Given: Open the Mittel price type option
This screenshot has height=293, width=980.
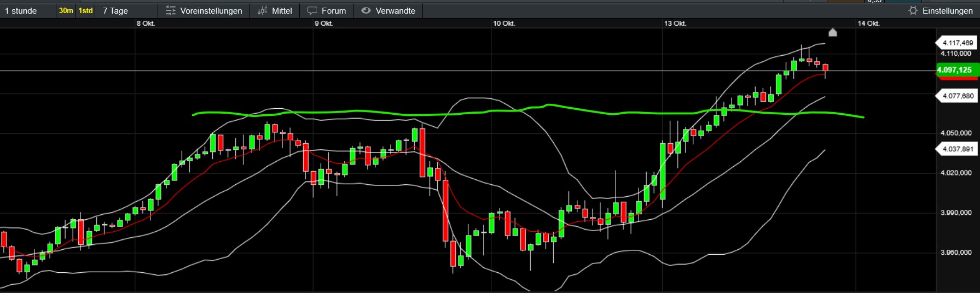Looking at the screenshot, I should [275, 10].
